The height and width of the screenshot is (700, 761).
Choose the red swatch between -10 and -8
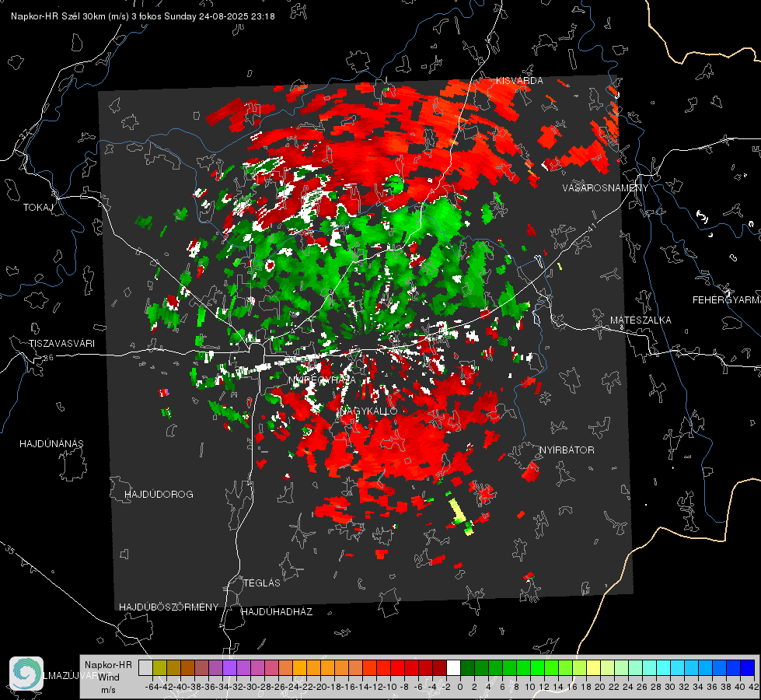(x=397, y=668)
